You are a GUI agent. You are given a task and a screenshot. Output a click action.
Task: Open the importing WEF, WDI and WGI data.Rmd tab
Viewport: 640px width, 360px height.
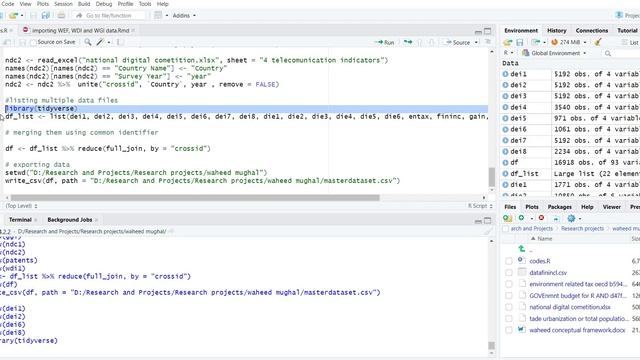click(x=80, y=31)
